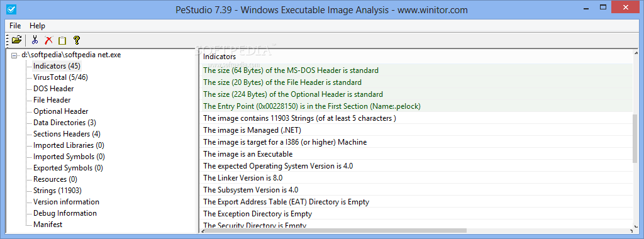Select the File Header tree item

coord(52,100)
